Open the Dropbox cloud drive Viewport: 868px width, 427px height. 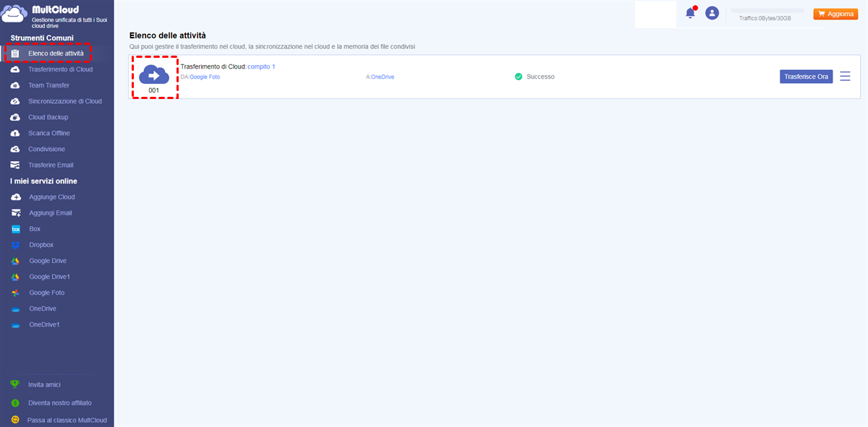41,245
